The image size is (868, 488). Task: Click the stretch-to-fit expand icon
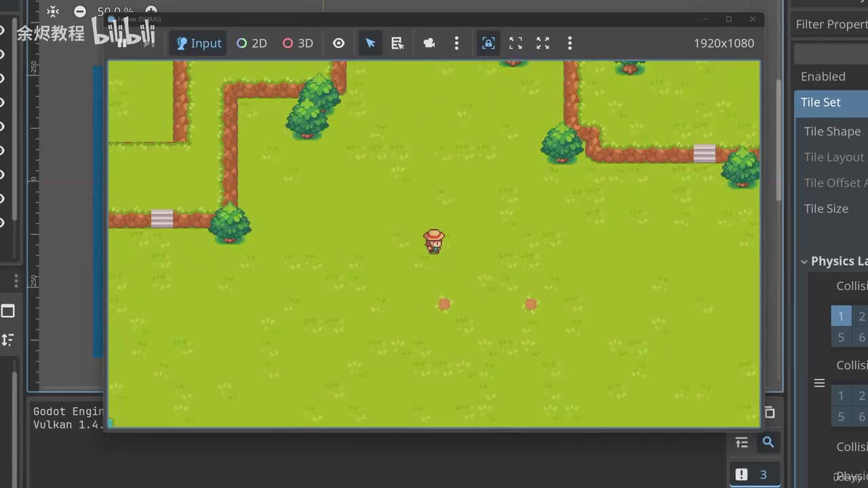click(x=543, y=43)
